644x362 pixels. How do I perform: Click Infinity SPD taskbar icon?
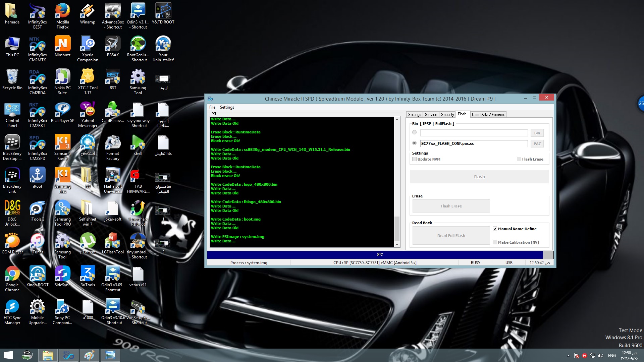pyautogui.click(x=68, y=355)
